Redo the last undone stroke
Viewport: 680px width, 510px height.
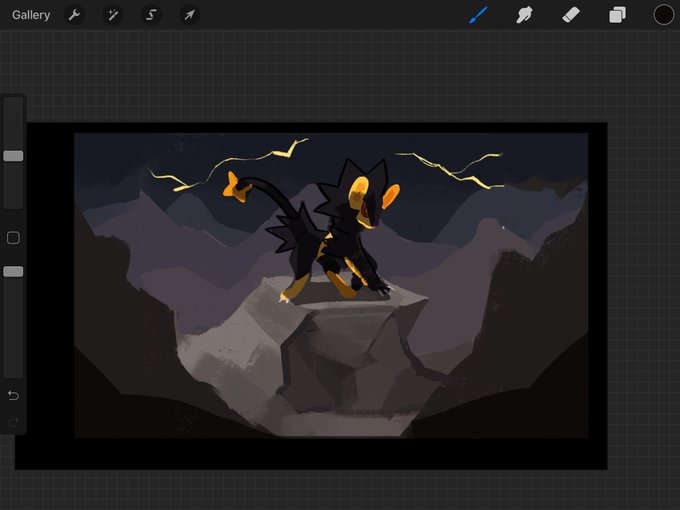coord(13,422)
